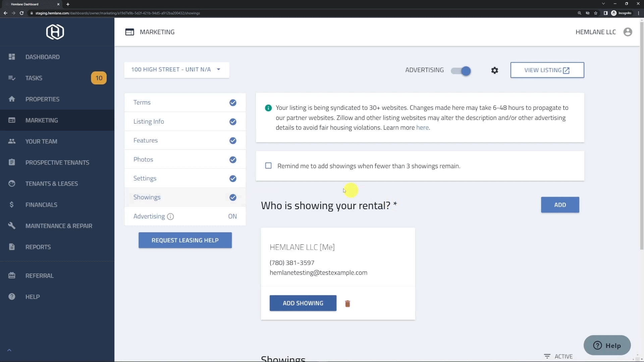Delete HEMLANE LLC contact with trash icon
644x362 pixels.
[347, 304]
